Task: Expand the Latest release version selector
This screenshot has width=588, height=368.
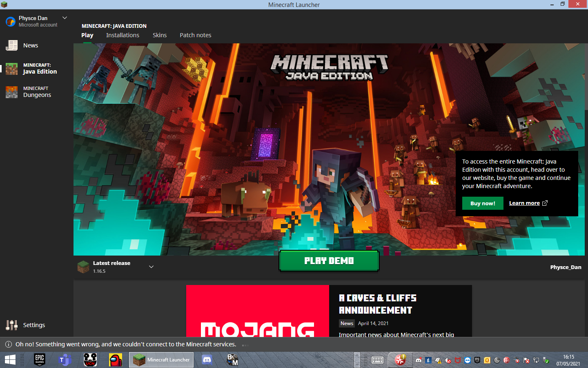Action: point(151,267)
